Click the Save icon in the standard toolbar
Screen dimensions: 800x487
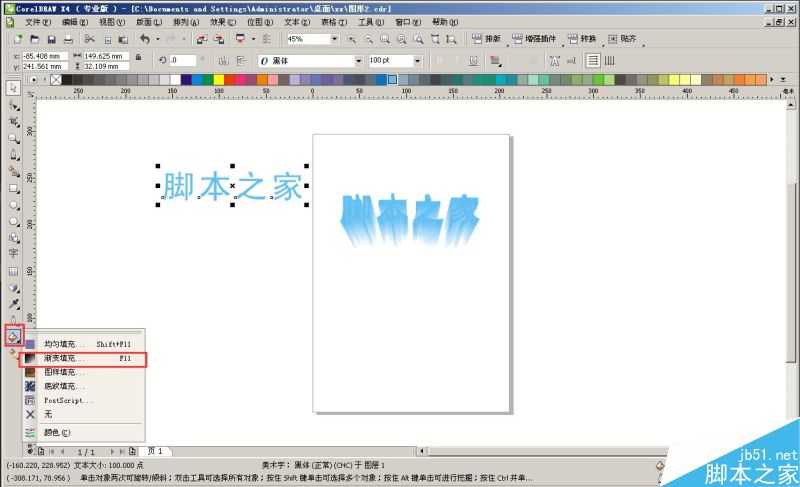tap(52, 39)
